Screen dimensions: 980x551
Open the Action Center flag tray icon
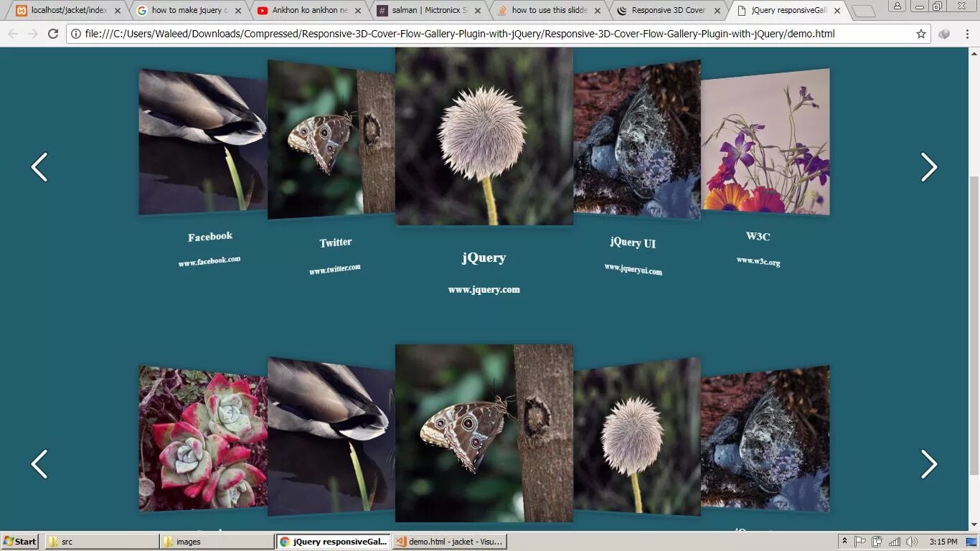tap(861, 542)
